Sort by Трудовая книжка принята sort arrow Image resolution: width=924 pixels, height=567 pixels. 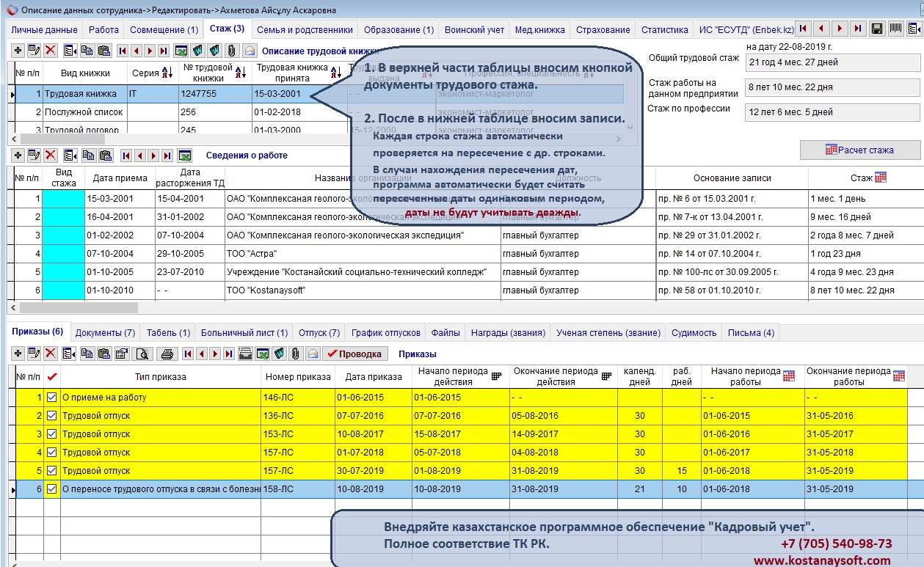pos(335,73)
